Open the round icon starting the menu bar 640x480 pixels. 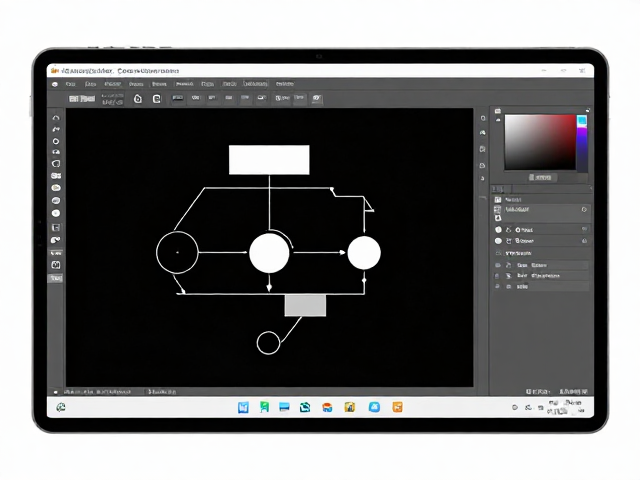[55, 84]
